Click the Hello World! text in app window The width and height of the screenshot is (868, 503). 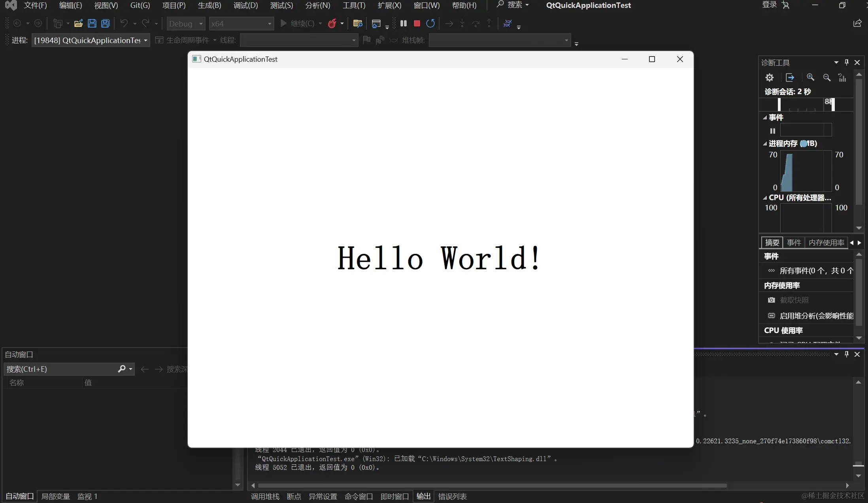(439, 258)
